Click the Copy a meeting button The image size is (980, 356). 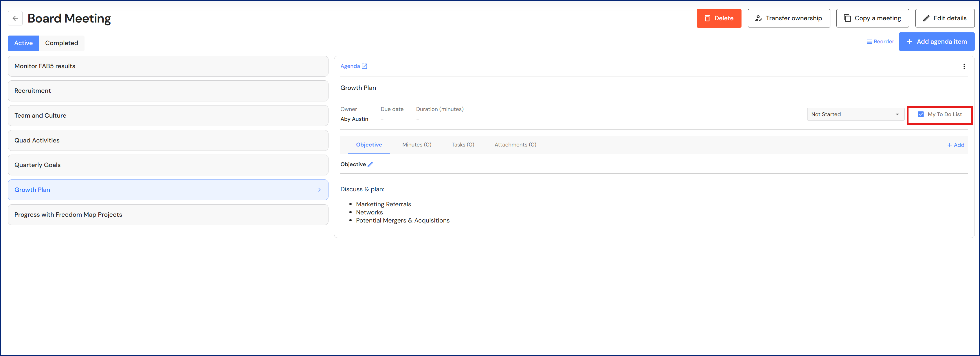(872, 18)
